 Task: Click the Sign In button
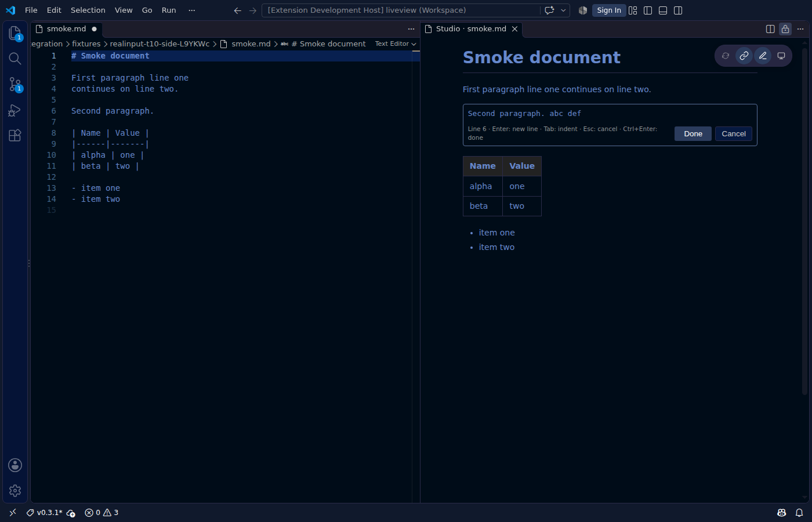[609, 10]
